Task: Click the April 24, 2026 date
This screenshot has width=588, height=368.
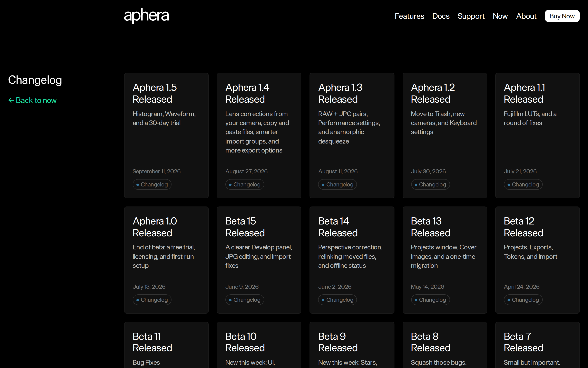Action: 521,287
